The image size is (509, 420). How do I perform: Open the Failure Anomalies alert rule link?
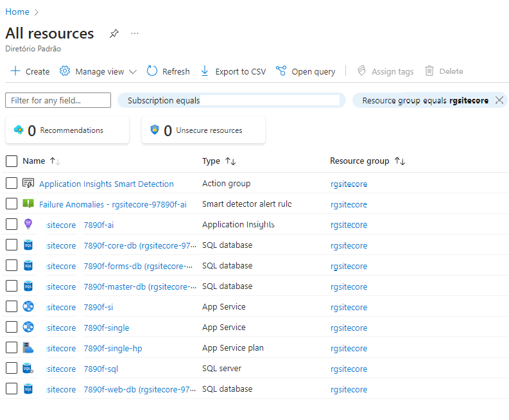pyautogui.click(x=112, y=204)
